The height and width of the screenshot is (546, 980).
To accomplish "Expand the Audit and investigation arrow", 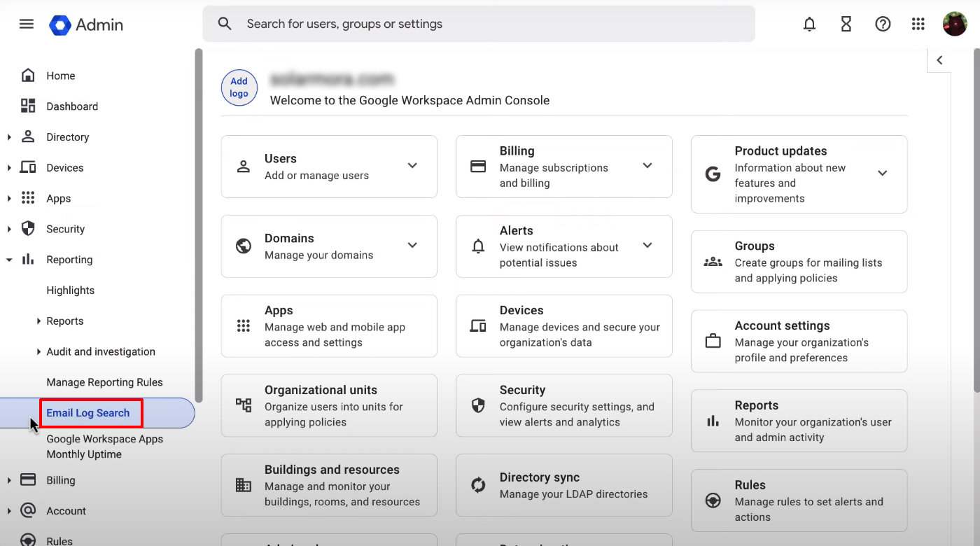I will [x=38, y=352].
